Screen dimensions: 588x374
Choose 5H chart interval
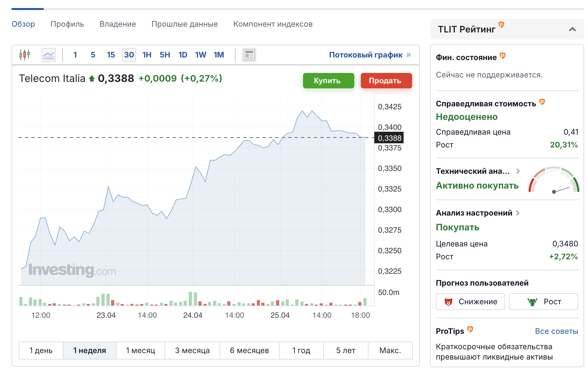pyautogui.click(x=165, y=55)
